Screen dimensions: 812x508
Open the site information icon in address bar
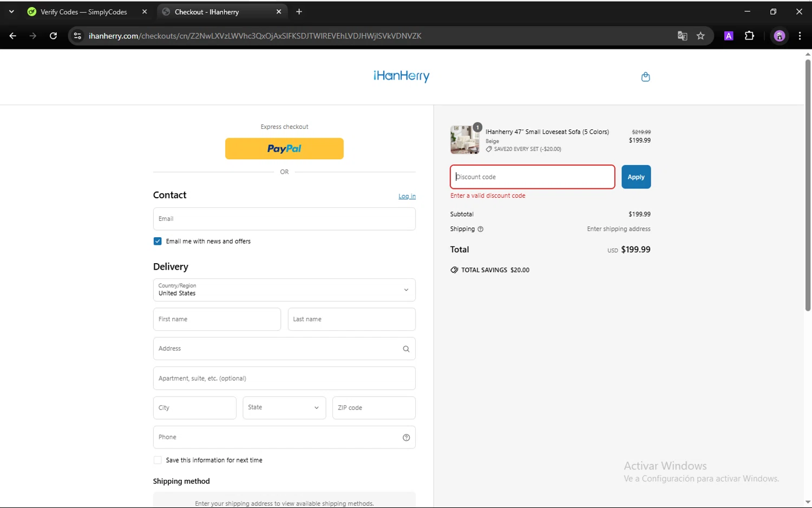(x=77, y=36)
